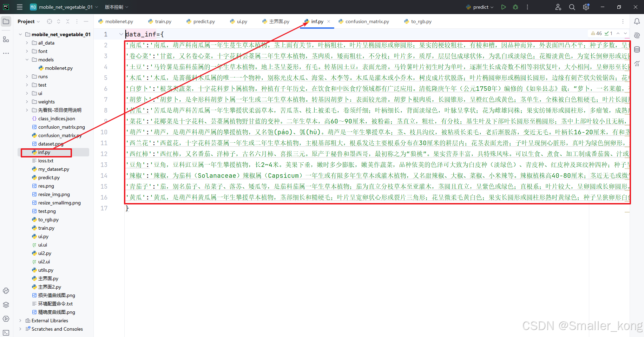Viewport: 644px width, 337px height.
Task: Open the Python Packages layers icon
Action: [6, 305]
